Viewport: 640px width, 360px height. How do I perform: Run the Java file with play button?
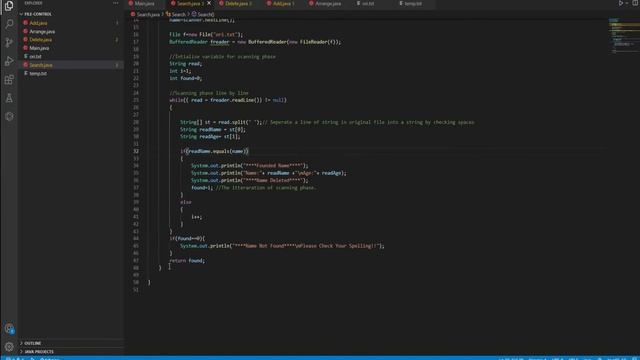pyautogui.click(x=620, y=3)
